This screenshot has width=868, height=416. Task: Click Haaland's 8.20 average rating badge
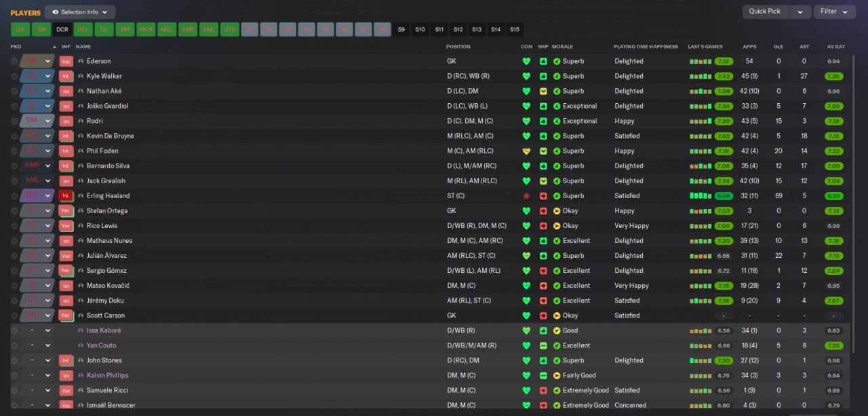tap(834, 195)
